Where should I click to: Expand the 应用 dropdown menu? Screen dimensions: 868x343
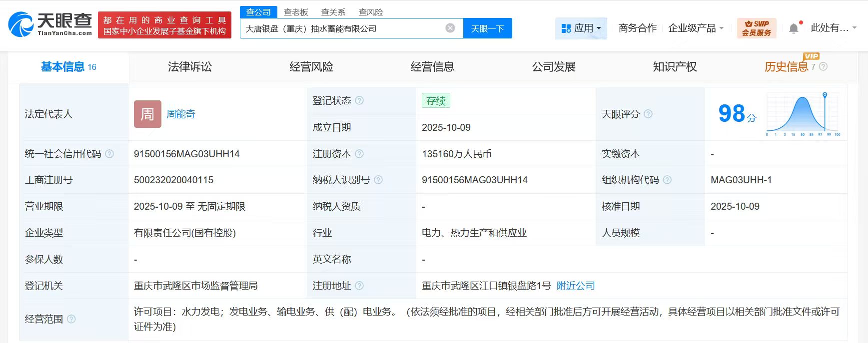581,28
